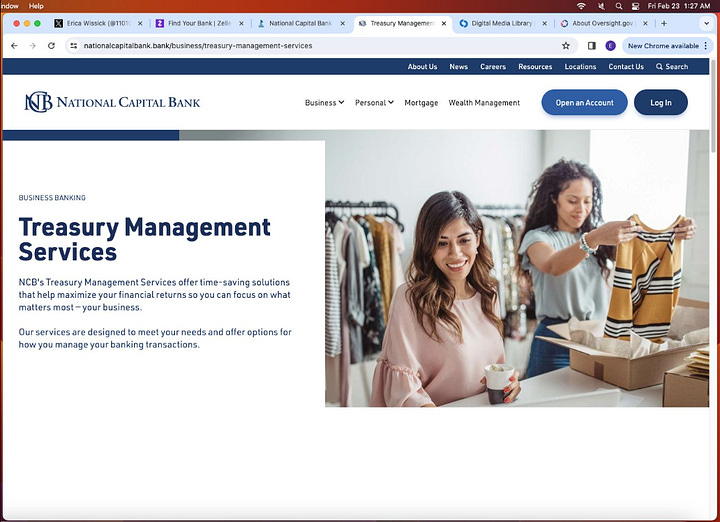Expand the Business dropdown menu

pos(325,103)
